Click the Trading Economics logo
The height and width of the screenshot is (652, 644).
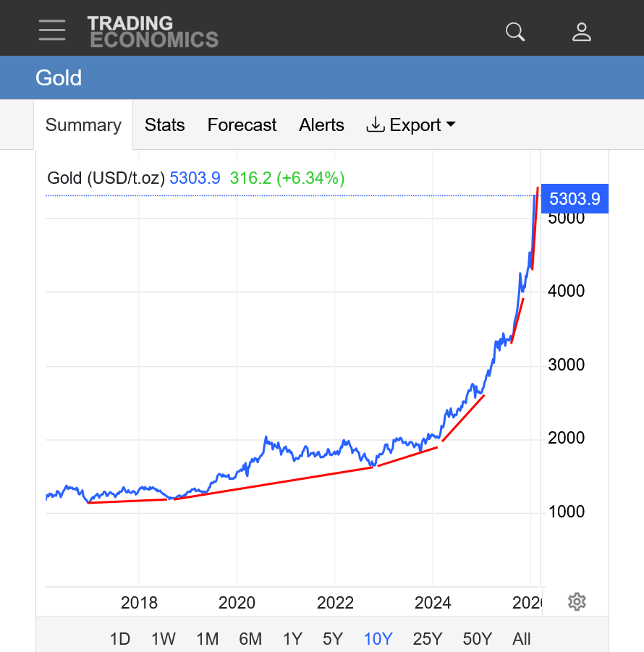click(x=153, y=31)
